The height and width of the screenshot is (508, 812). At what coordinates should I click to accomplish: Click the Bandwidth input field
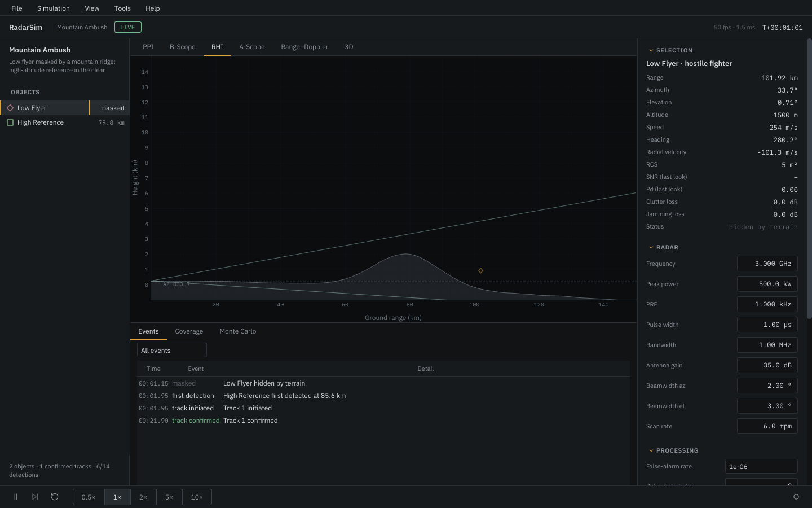click(x=767, y=345)
